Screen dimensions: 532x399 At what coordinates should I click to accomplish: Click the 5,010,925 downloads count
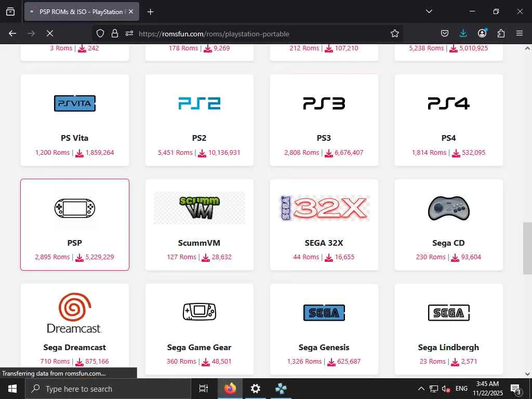point(474,48)
